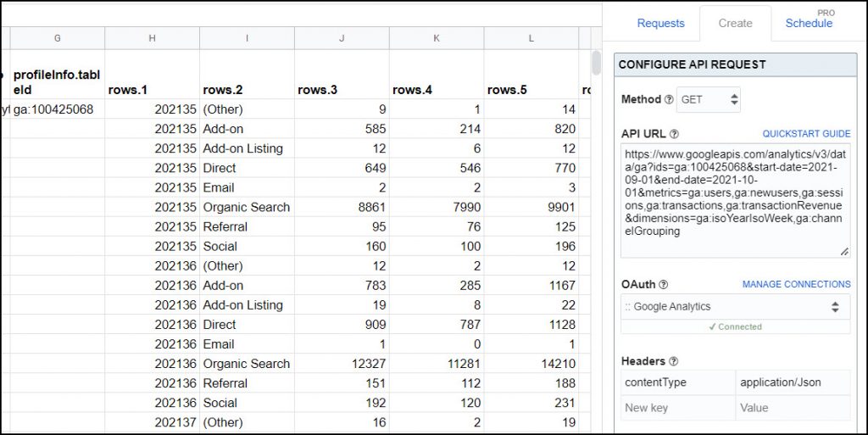Click the help icon next to API URL
Viewport: 868px width, 435px height.
point(674,134)
